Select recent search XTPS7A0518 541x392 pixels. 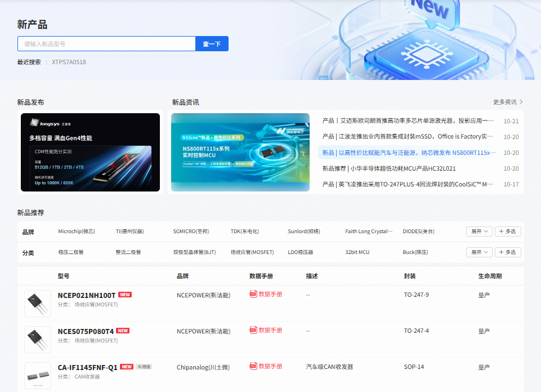69,62
